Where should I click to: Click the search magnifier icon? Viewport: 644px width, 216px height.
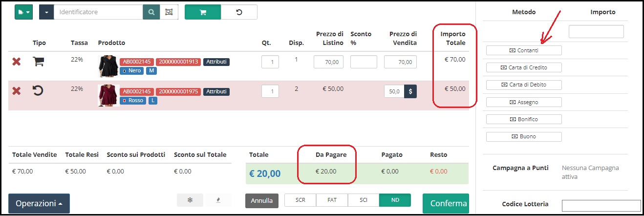151,12
